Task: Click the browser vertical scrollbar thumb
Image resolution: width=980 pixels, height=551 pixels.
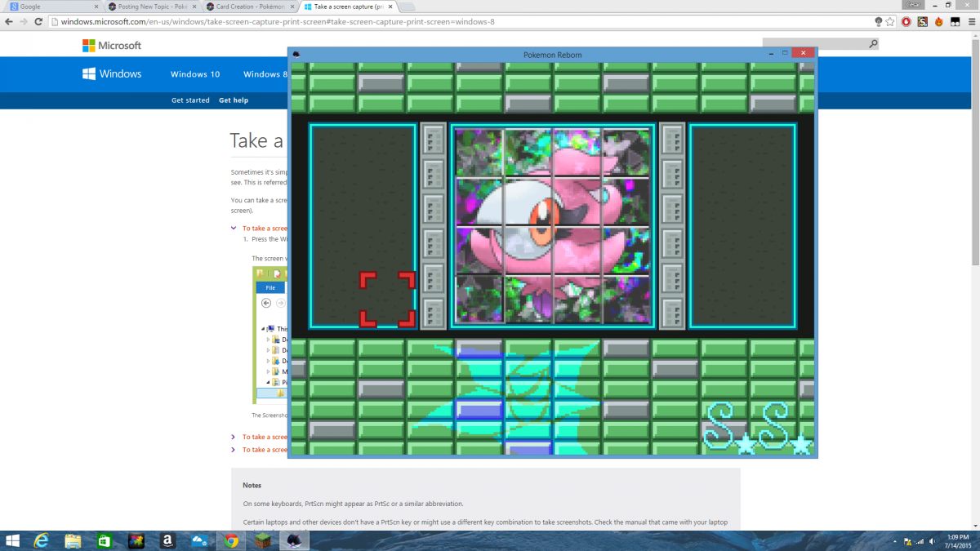Action: (975, 151)
